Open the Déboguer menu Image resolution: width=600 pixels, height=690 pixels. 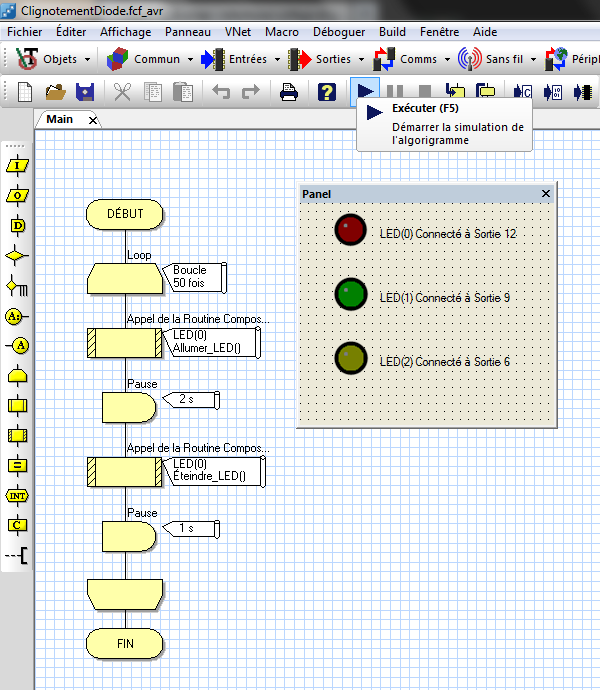(338, 32)
